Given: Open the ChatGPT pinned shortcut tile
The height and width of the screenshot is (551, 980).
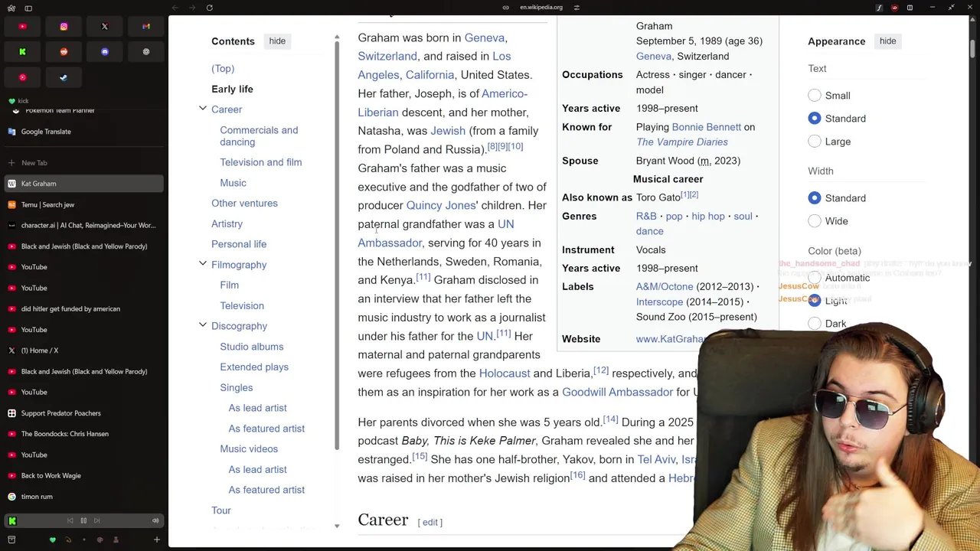Looking at the screenshot, I should tap(146, 52).
